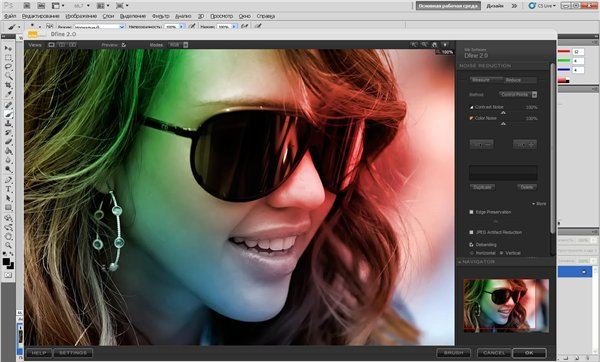The image size is (600, 362).
Task: Adjust the Contrast Noise slider handle
Action: click(x=503, y=113)
